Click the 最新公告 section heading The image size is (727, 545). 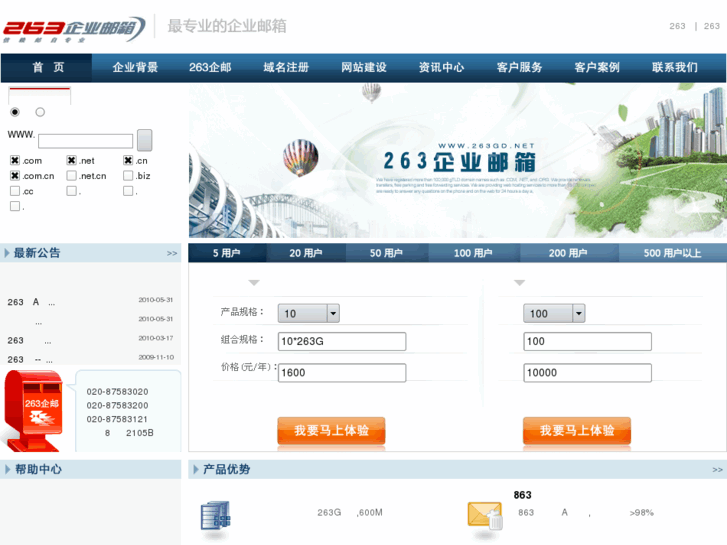[x=37, y=253]
